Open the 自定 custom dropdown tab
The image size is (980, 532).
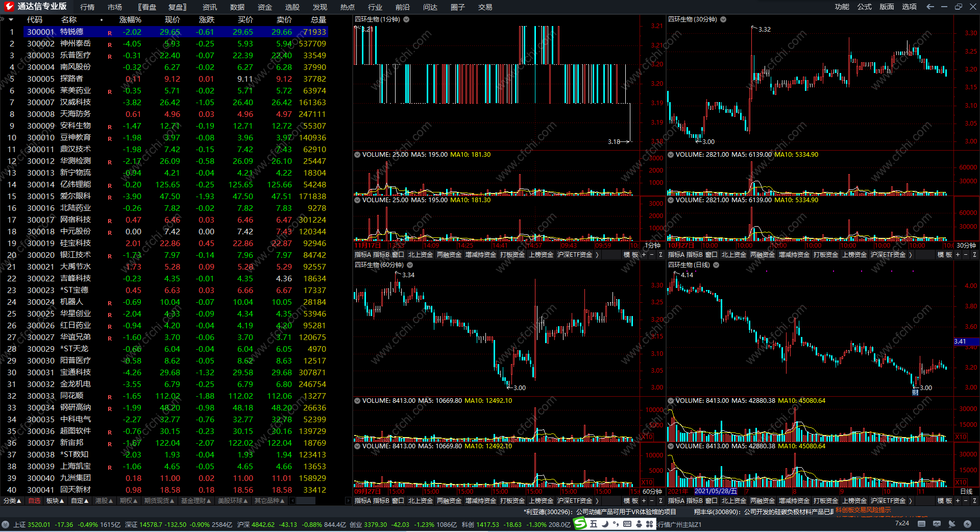point(80,501)
